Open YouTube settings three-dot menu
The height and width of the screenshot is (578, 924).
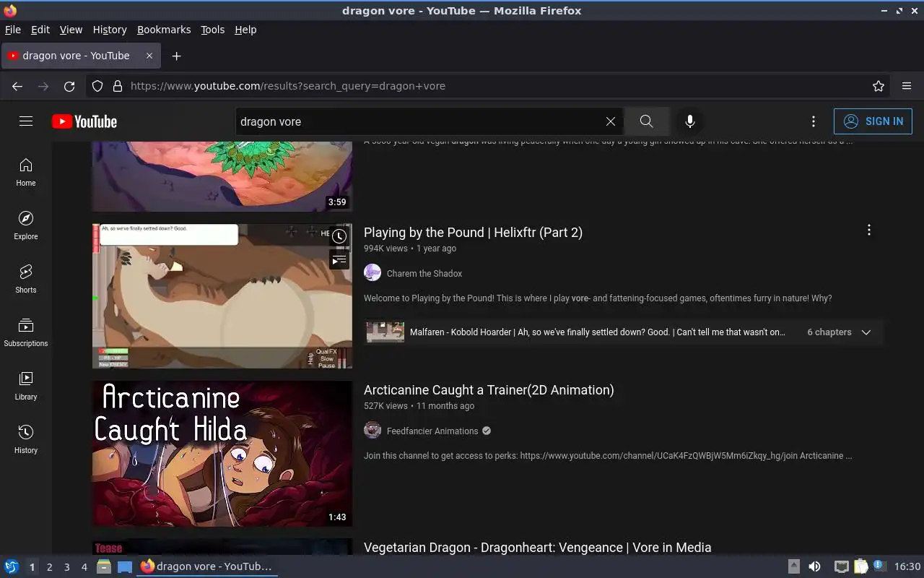tap(814, 121)
